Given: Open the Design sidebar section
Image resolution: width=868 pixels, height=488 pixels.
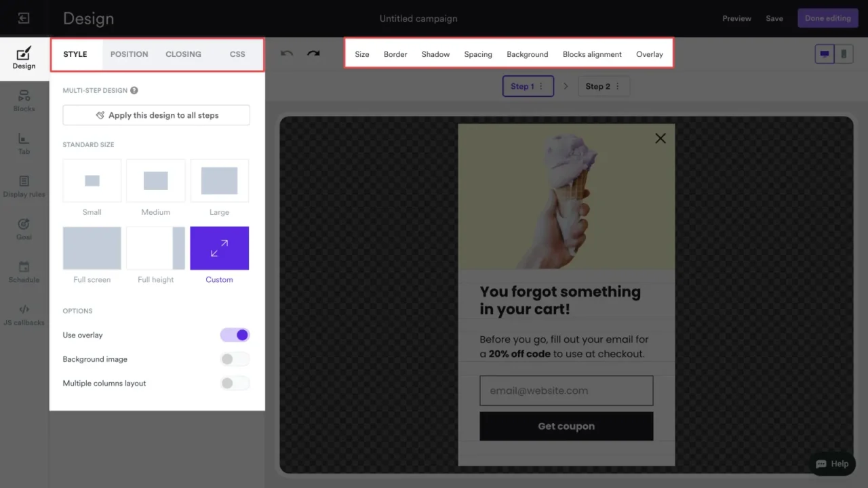Looking at the screenshot, I should (24, 58).
